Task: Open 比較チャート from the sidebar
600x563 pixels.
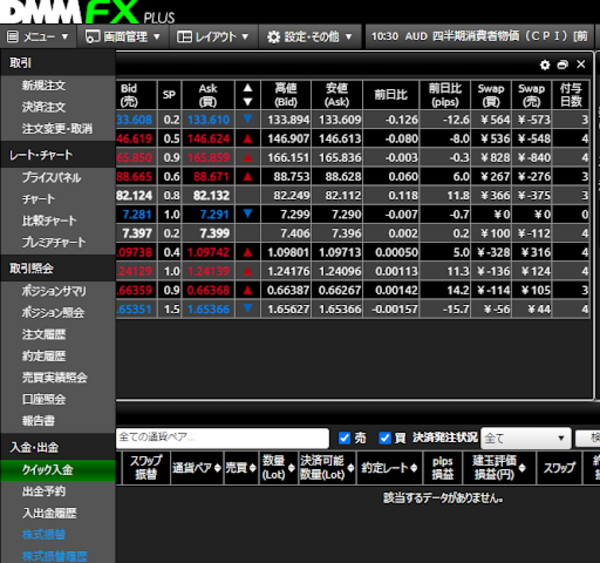Action: point(49,220)
